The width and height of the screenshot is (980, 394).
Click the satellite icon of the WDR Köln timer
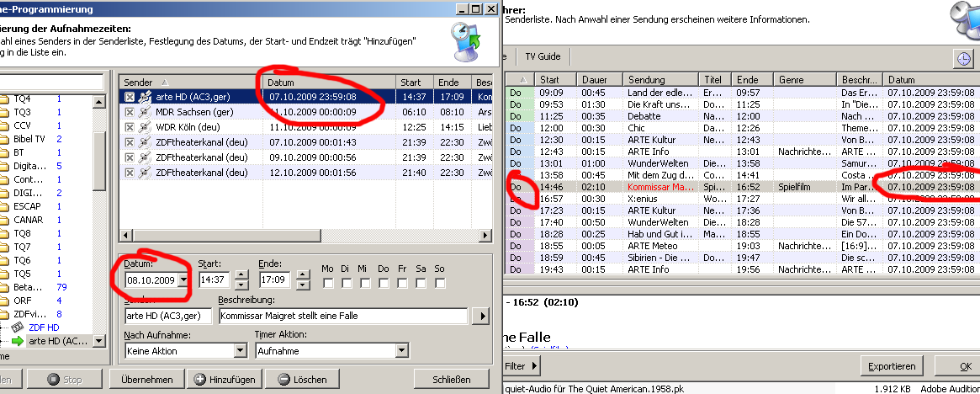pos(144,127)
